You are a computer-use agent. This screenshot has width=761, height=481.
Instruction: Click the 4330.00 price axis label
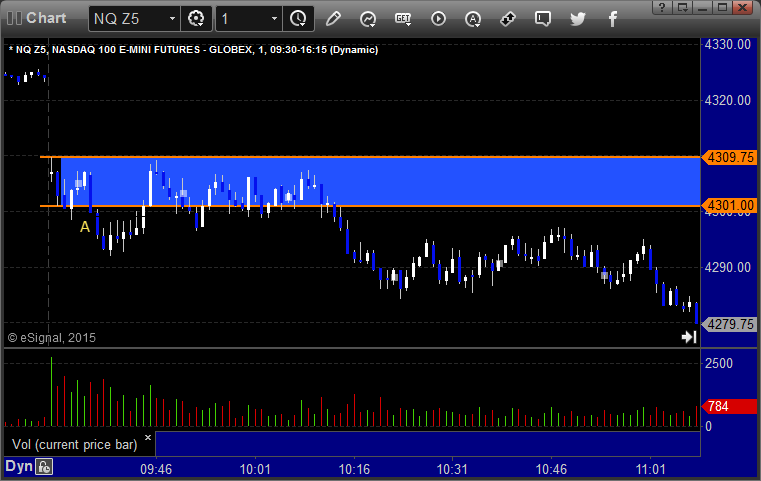728,45
